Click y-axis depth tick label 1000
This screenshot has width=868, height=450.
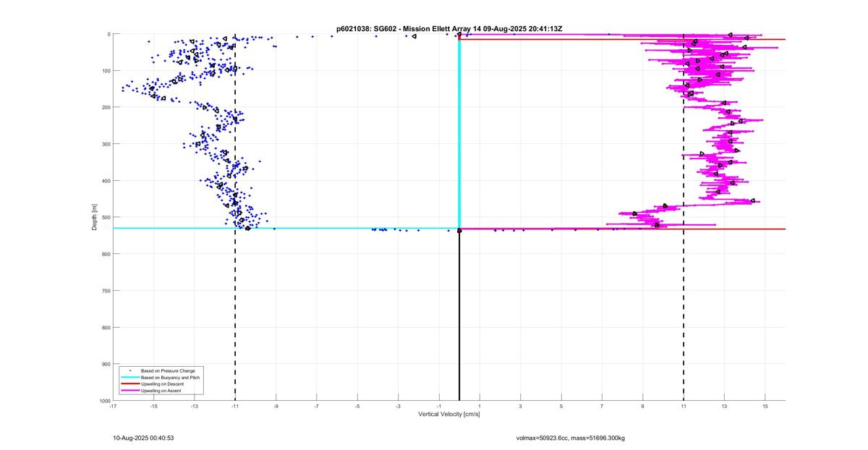pyautogui.click(x=104, y=400)
